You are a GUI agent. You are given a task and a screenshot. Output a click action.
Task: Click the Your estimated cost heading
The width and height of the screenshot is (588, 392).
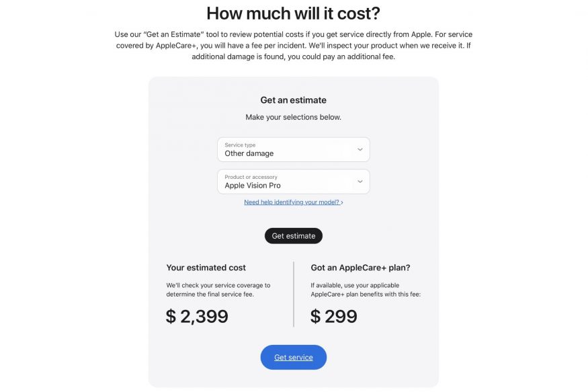[x=206, y=268]
